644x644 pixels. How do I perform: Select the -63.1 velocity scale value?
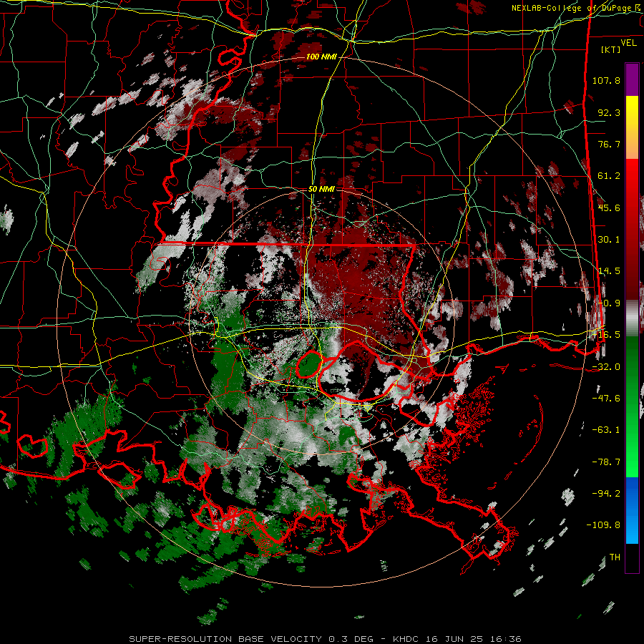606,430
